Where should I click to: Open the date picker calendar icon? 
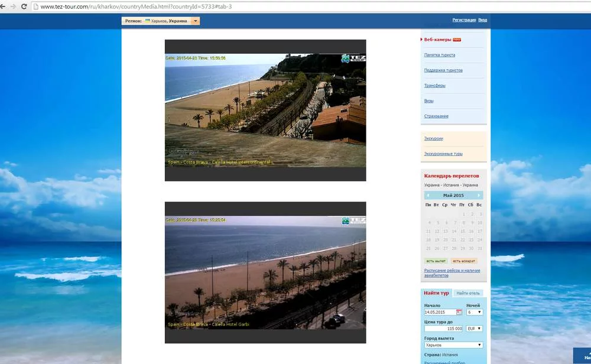coord(459,312)
